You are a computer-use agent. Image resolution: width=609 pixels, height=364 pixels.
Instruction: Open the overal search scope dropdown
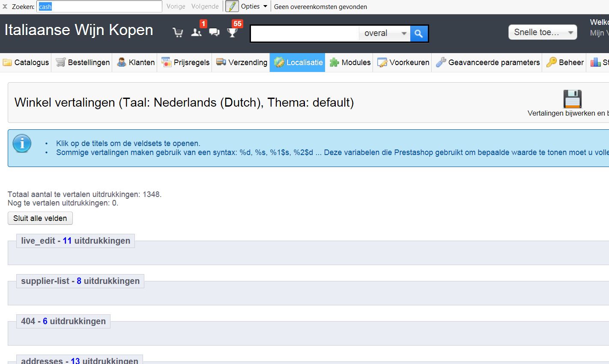pos(385,33)
